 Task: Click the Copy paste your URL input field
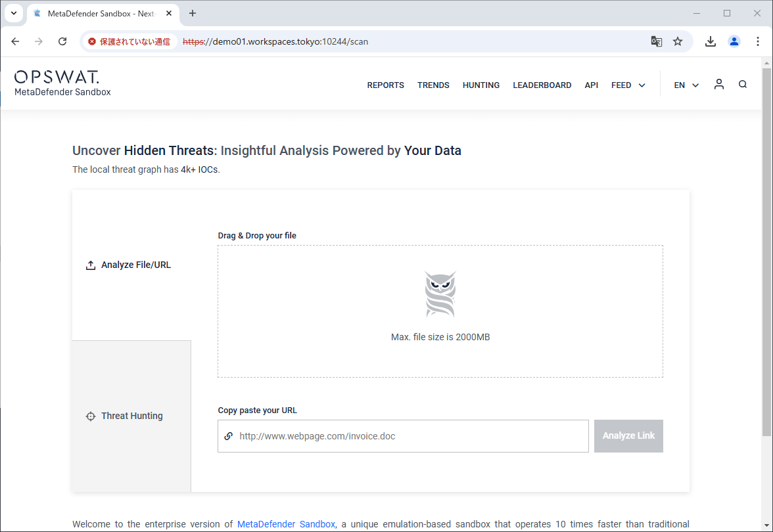click(x=403, y=435)
